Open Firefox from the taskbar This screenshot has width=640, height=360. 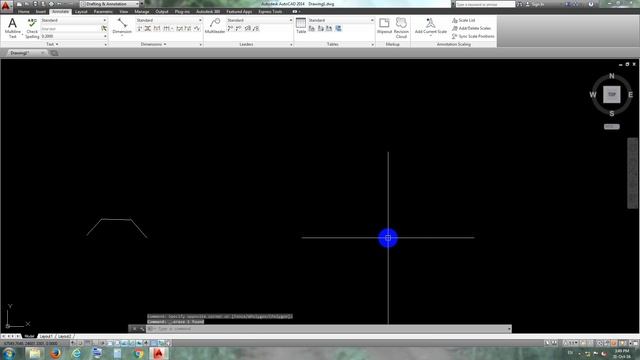pos(56,353)
